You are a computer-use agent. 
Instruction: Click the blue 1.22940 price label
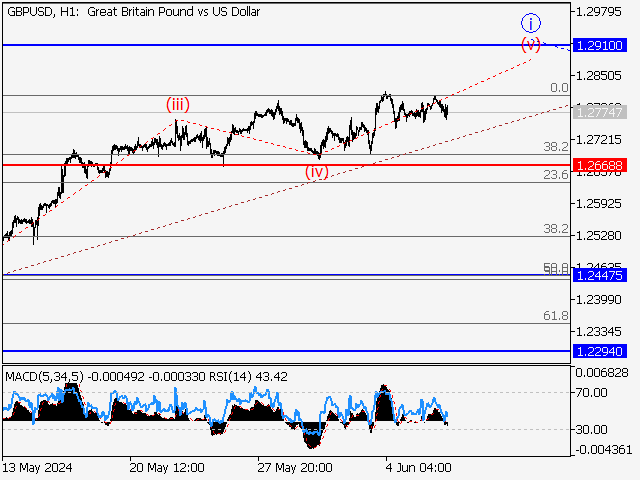click(x=600, y=351)
